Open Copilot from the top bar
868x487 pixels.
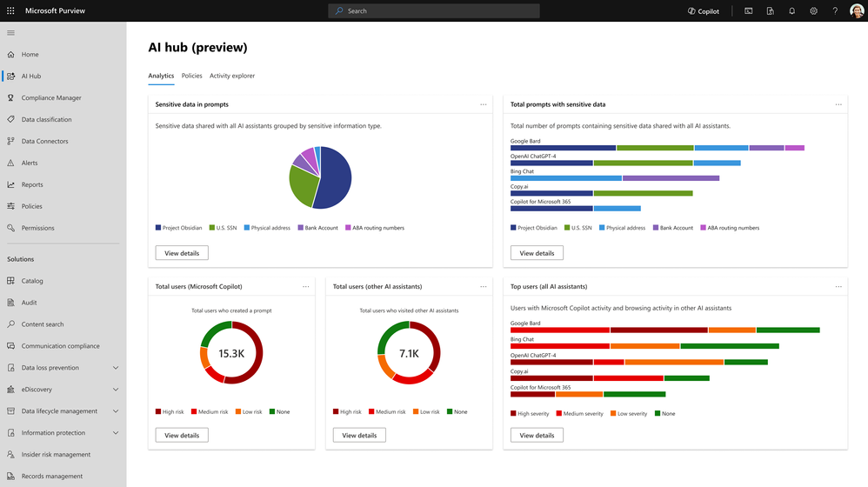[703, 11]
